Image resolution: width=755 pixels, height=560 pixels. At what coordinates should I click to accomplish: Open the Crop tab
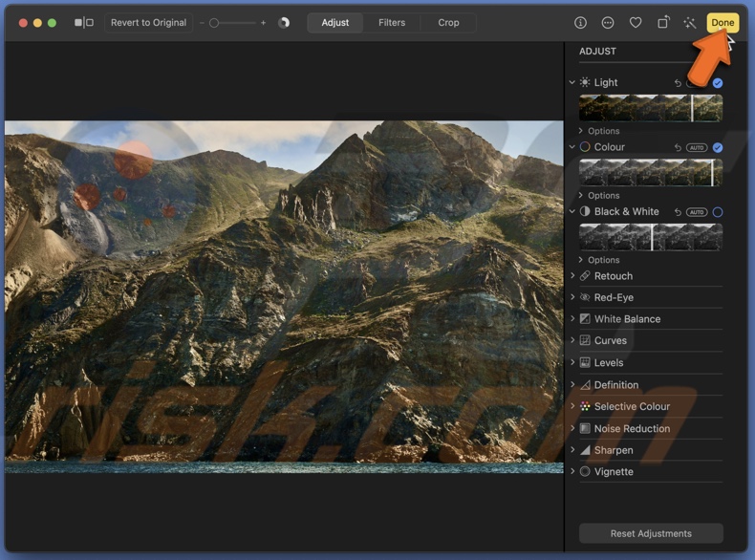point(448,22)
